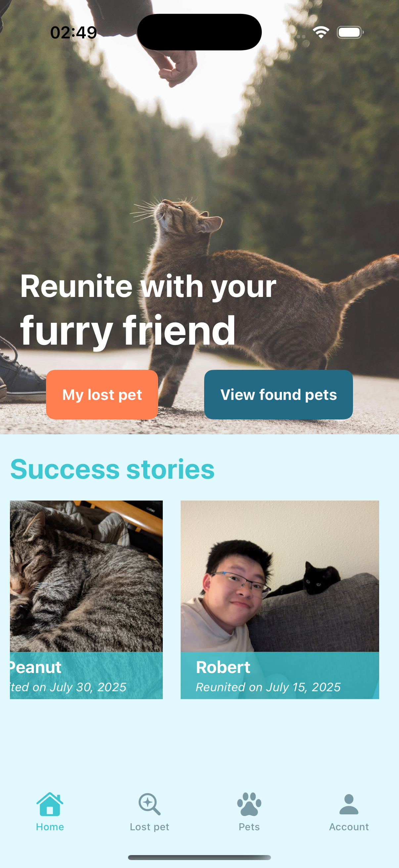Go to the Pets tab label
The height and width of the screenshot is (868, 399).
(249, 827)
